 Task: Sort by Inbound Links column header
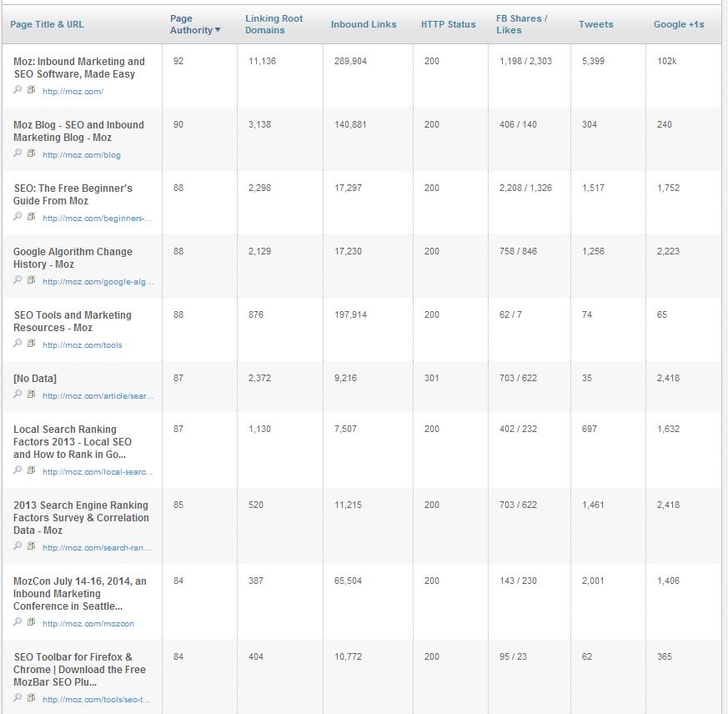(x=364, y=24)
